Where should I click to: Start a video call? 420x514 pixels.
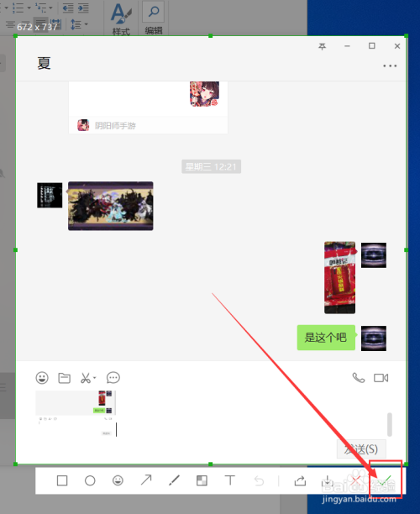point(381,378)
